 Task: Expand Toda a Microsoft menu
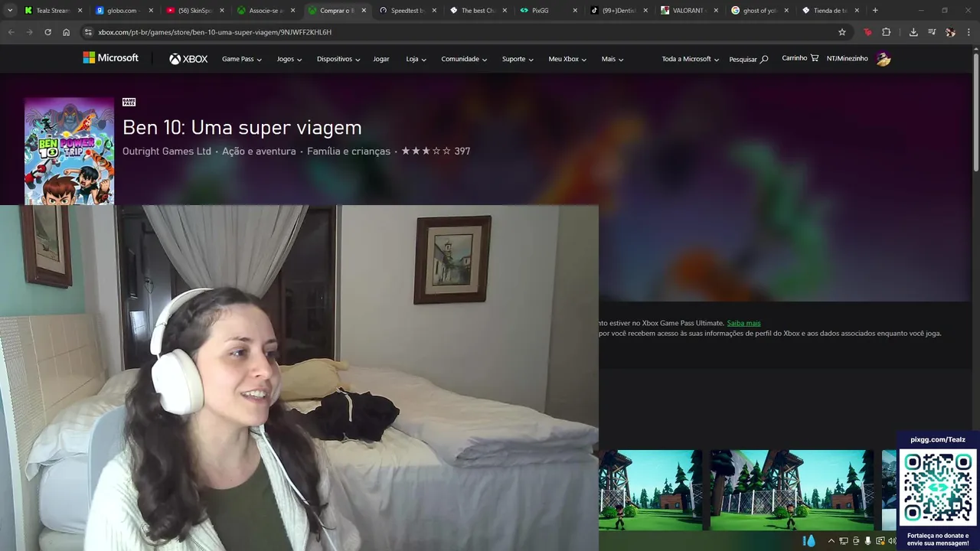(x=691, y=59)
